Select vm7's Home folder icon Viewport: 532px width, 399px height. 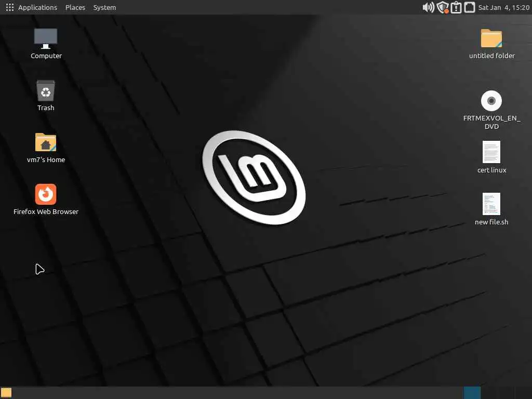click(x=46, y=142)
